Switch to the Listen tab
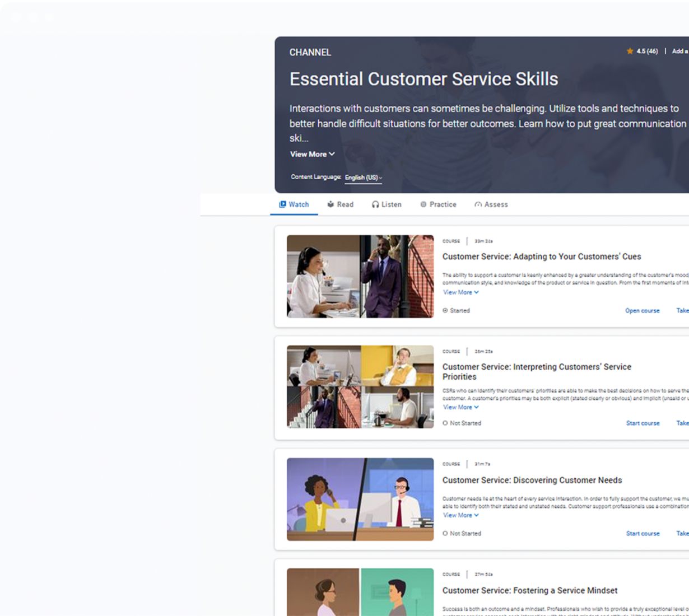Screen dimensions: 689x616 point(387,204)
